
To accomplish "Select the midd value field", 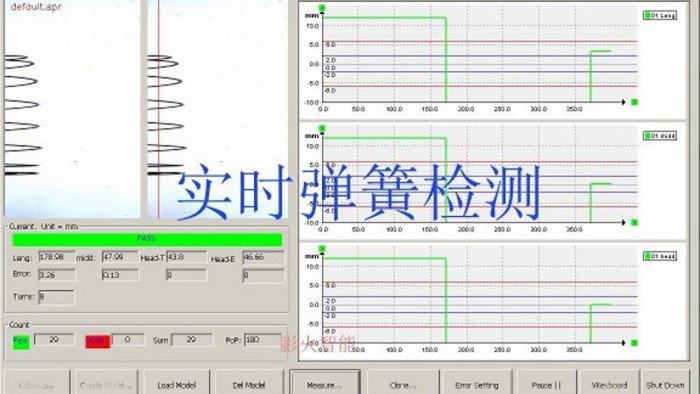I will click(x=120, y=257).
